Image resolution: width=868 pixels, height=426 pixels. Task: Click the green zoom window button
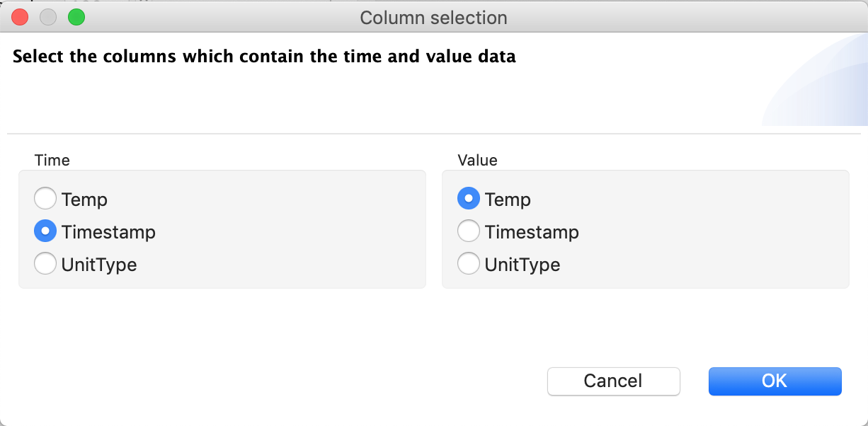[x=76, y=18]
